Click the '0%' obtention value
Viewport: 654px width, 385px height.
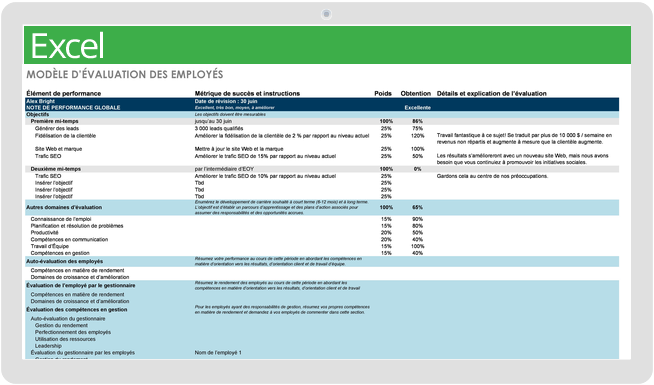point(418,169)
